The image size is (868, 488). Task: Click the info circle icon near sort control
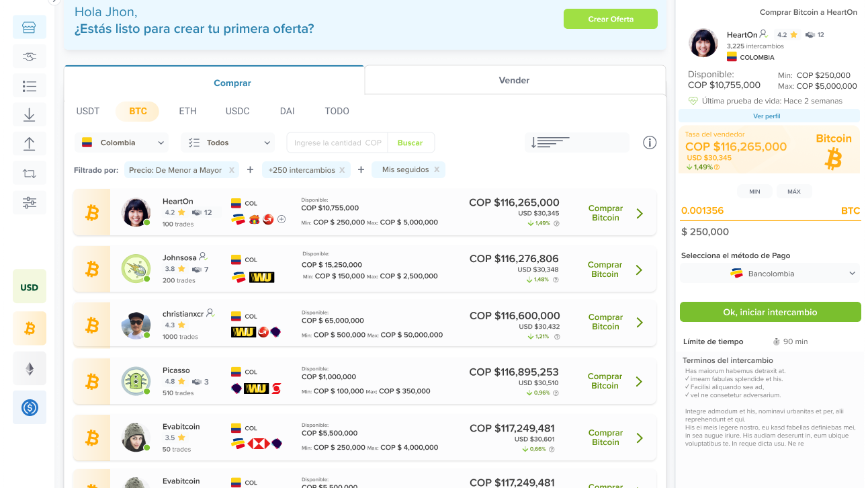point(649,143)
